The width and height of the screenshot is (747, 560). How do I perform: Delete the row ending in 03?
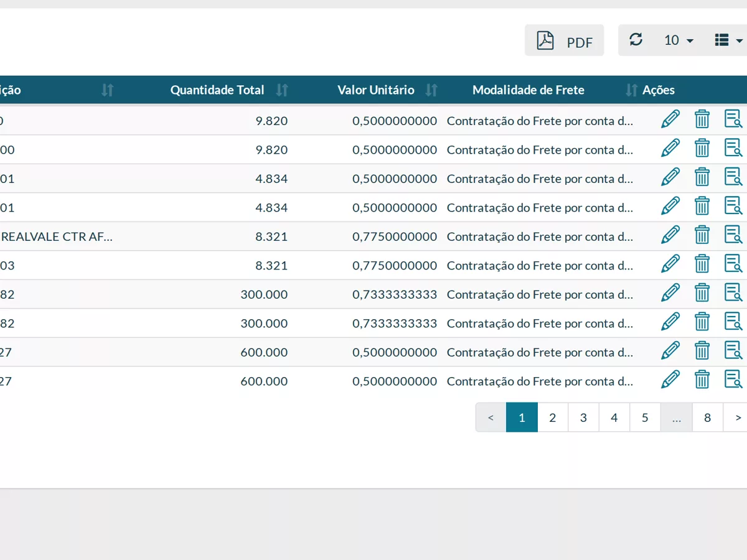tap(702, 264)
